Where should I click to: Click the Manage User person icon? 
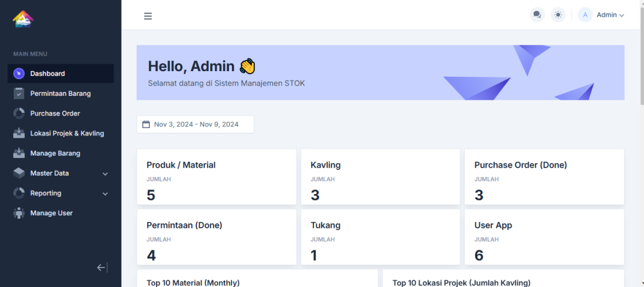(x=19, y=213)
